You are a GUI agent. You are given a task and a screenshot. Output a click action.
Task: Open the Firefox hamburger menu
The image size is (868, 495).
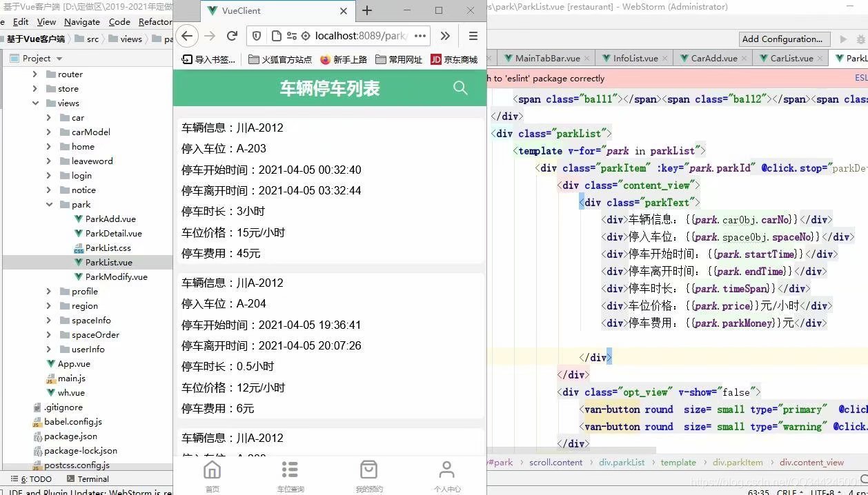tap(473, 36)
